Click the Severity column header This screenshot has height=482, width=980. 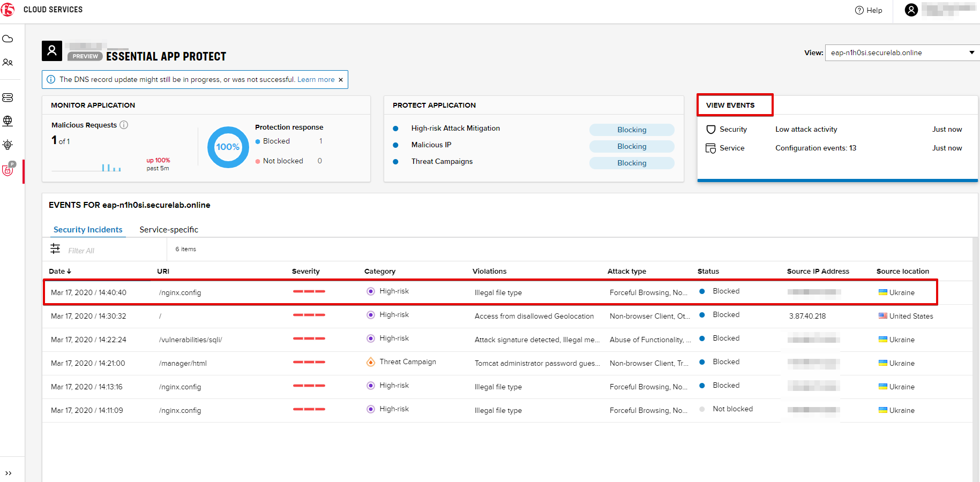tap(305, 271)
